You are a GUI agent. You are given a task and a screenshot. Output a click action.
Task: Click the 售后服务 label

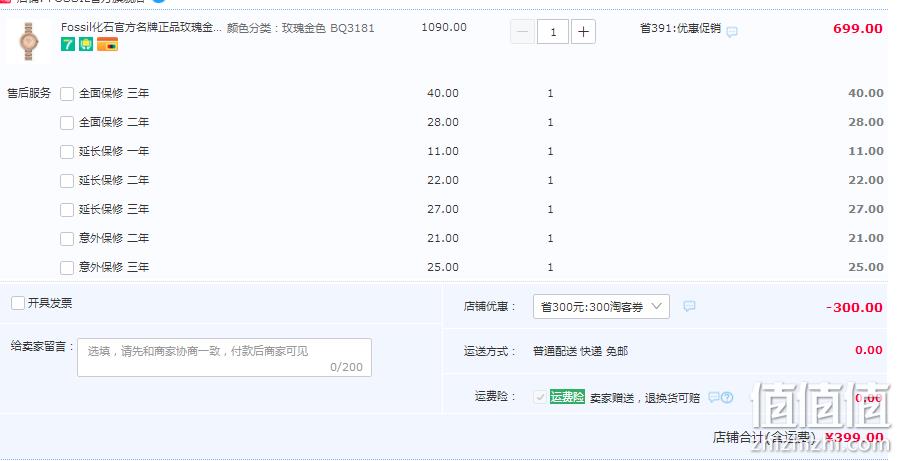click(x=29, y=93)
